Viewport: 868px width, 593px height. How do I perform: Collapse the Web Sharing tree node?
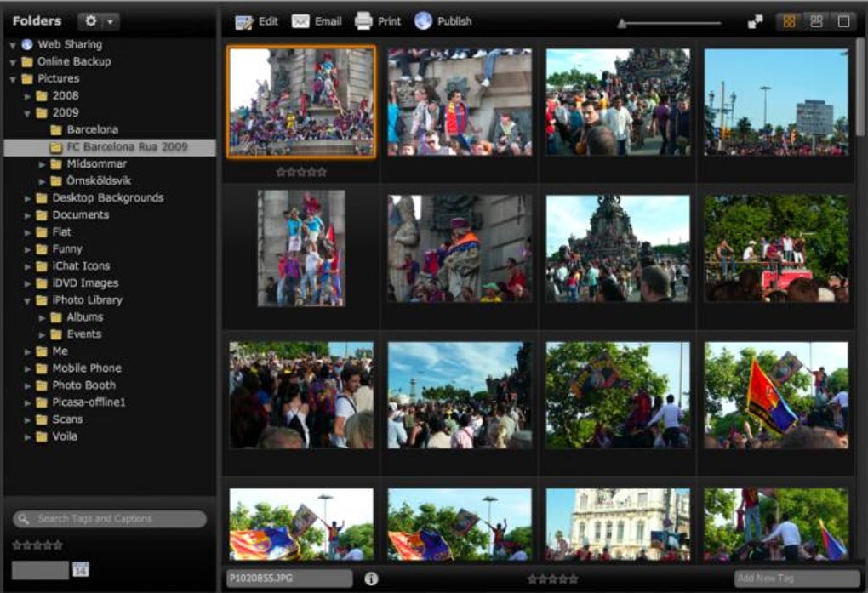point(12,45)
